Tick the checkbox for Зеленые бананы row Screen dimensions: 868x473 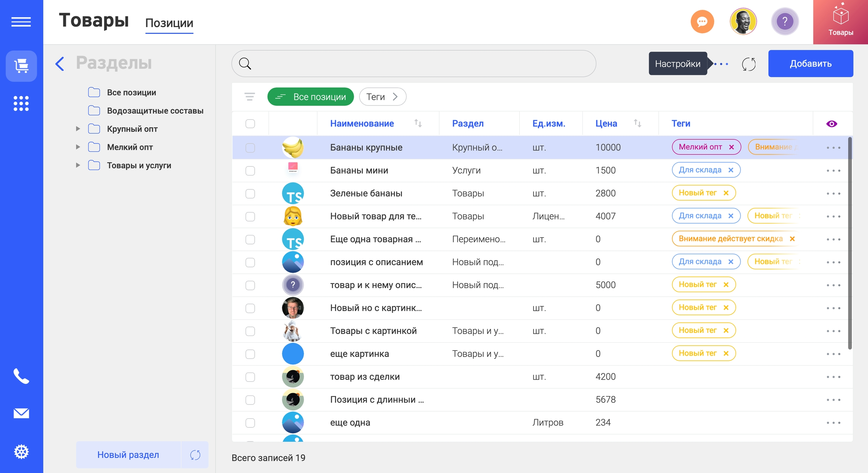click(x=250, y=193)
